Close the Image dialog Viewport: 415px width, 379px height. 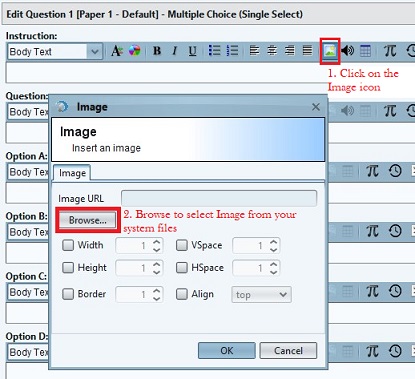click(316, 107)
